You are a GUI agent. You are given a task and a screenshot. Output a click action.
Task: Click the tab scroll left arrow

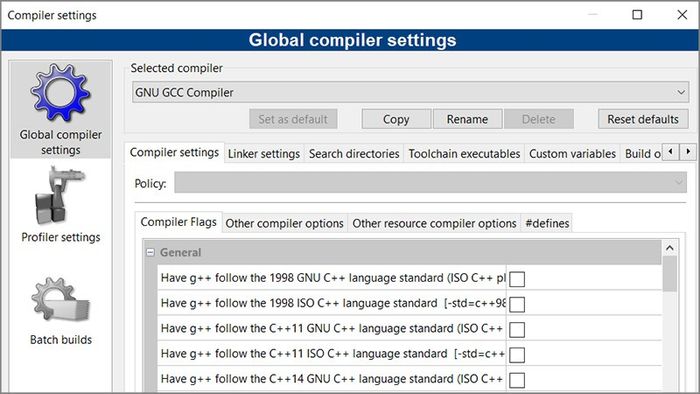671,152
